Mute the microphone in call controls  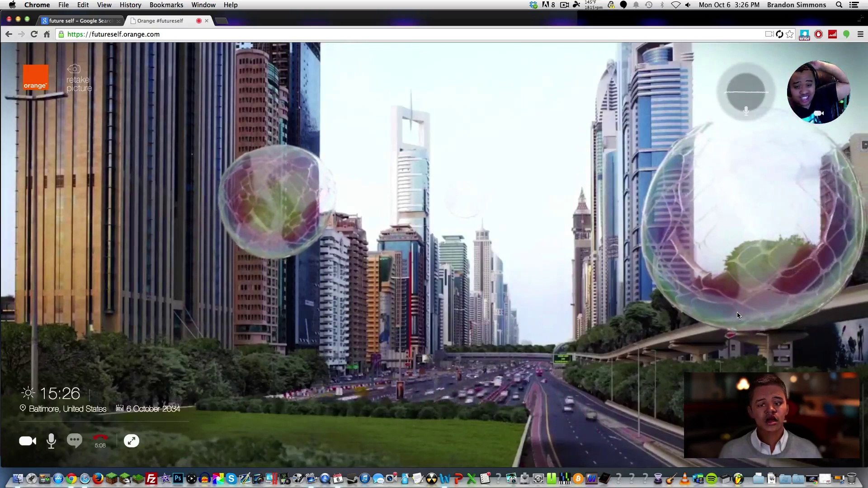pos(52,441)
